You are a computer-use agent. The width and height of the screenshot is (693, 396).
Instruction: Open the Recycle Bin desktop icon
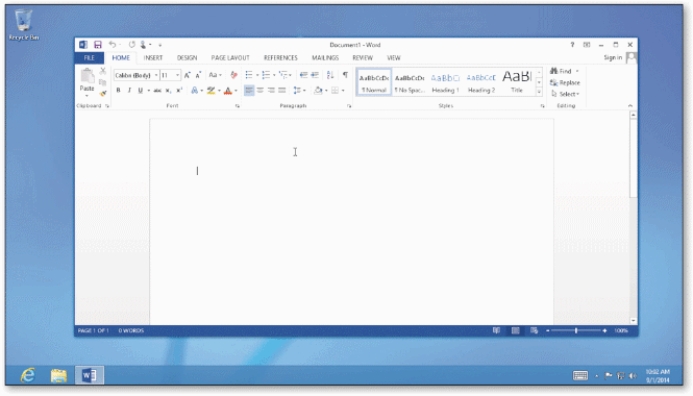pos(23,25)
